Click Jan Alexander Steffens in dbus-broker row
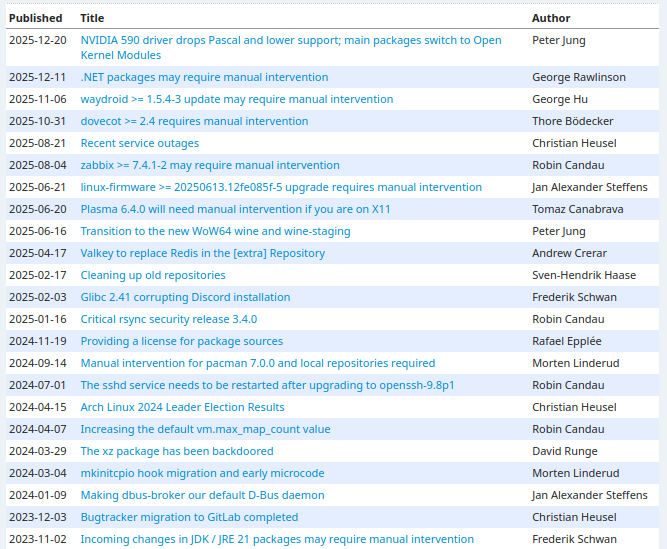The height and width of the screenshot is (549, 667). point(590,495)
